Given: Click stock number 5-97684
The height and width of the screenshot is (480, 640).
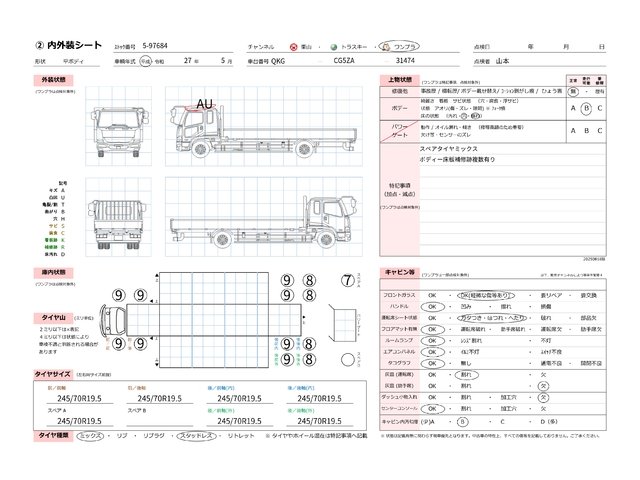Looking at the screenshot, I should tap(155, 46).
